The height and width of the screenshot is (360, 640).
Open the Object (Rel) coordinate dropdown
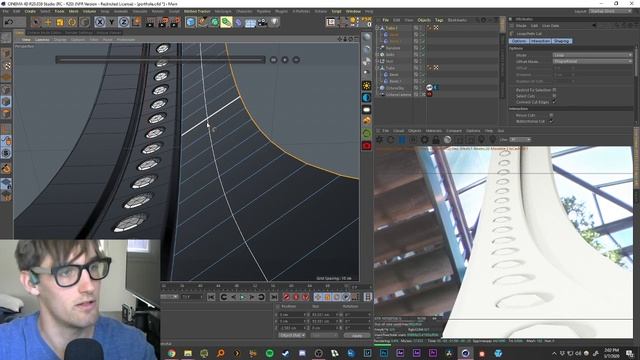(292, 335)
